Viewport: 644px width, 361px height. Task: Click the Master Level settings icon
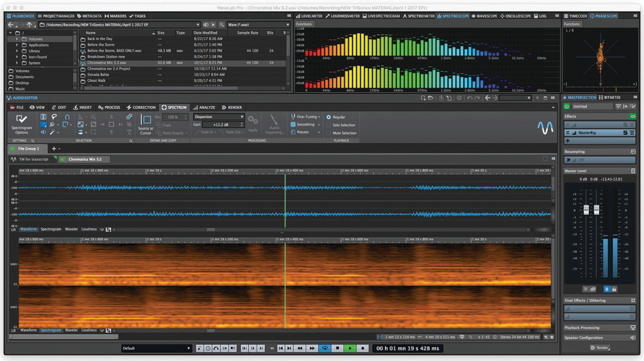tap(633, 171)
